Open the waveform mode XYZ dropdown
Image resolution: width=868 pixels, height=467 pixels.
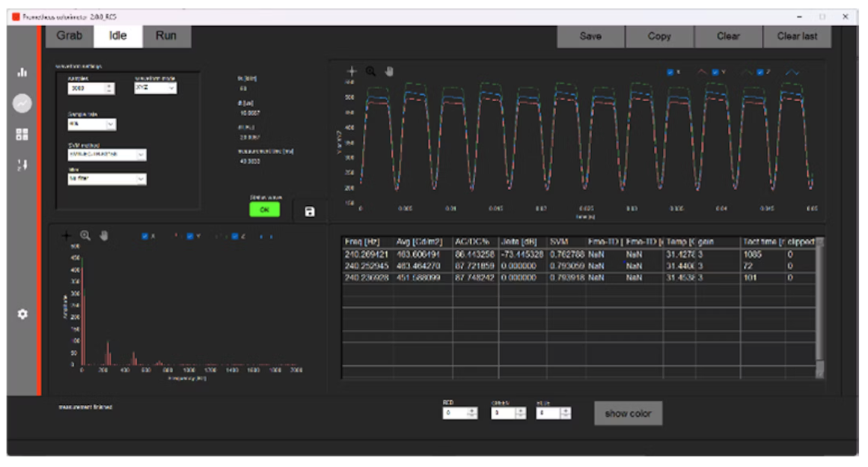[156, 88]
